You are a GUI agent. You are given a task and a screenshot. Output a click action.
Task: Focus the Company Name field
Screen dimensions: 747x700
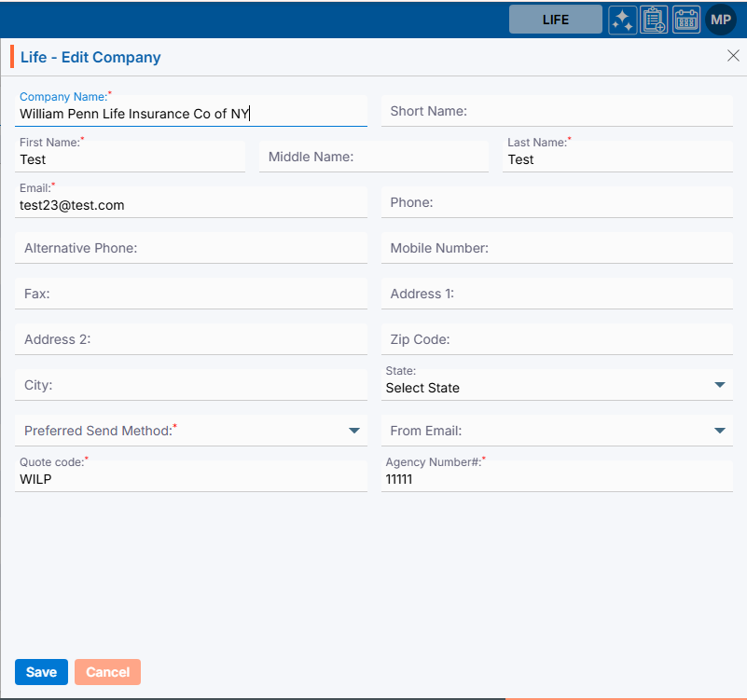(190, 115)
